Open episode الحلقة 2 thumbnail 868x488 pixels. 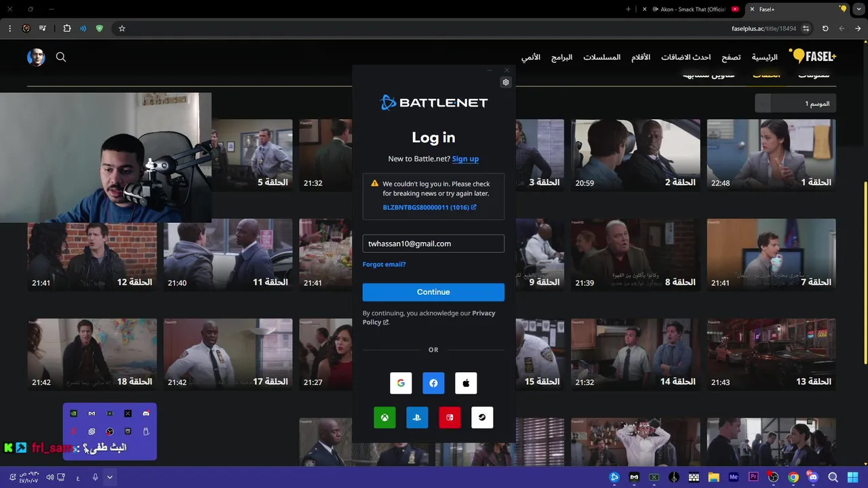tap(635, 155)
